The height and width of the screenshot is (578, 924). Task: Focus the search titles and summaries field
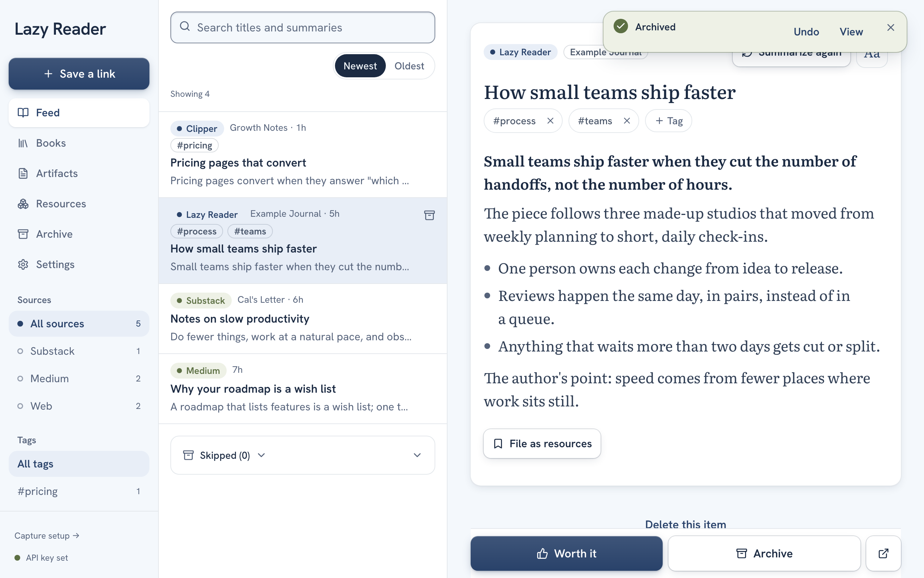[302, 27]
